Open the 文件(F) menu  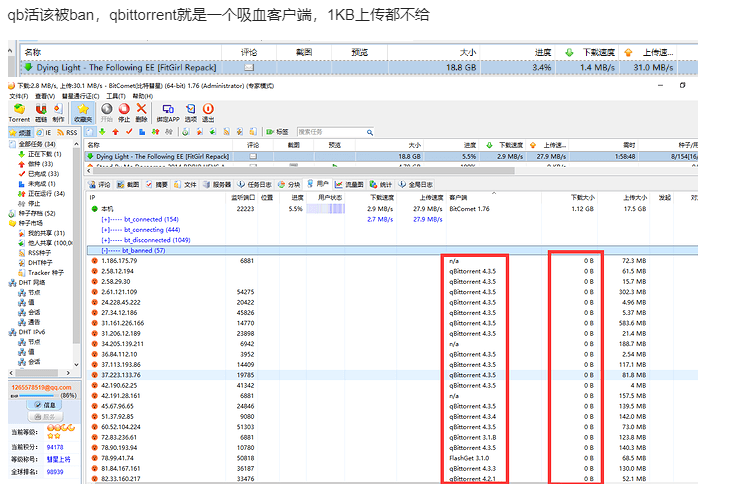(19, 95)
